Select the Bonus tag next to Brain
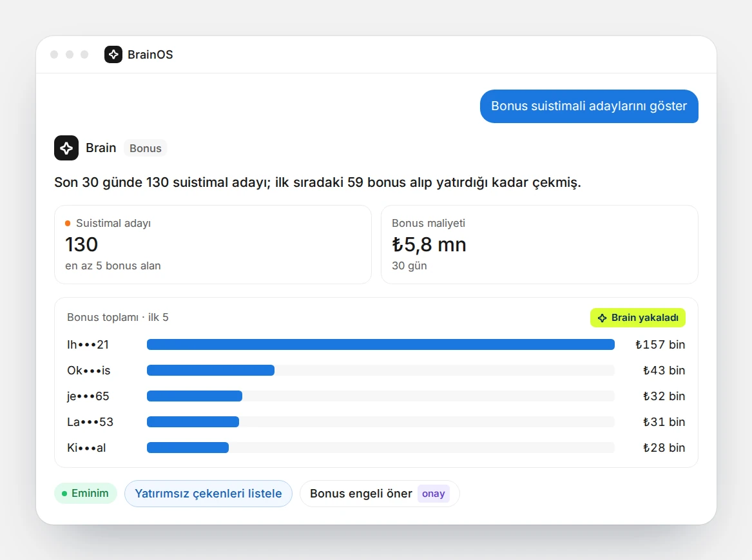Screen dimensions: 752x560 [146, 148]
